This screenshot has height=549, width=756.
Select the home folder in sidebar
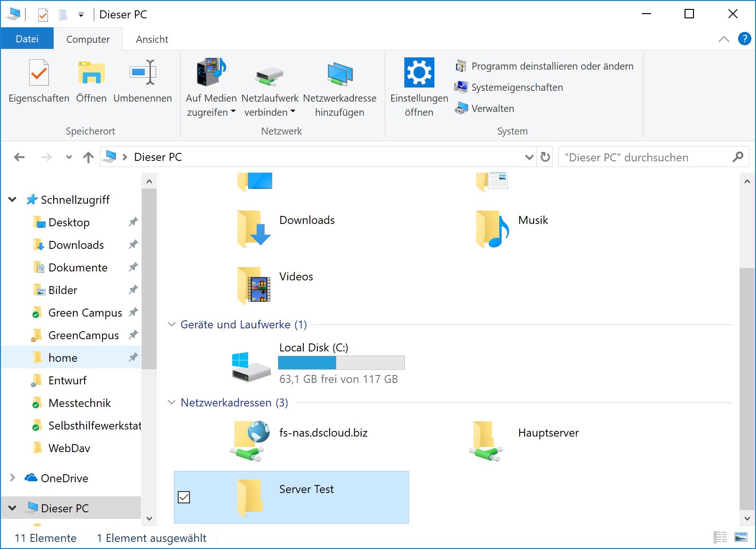(x=63, y=358)
